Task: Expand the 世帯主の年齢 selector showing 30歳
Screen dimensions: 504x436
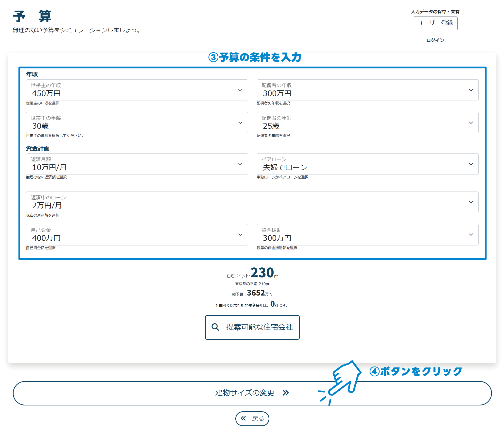Action: (137, 123)
